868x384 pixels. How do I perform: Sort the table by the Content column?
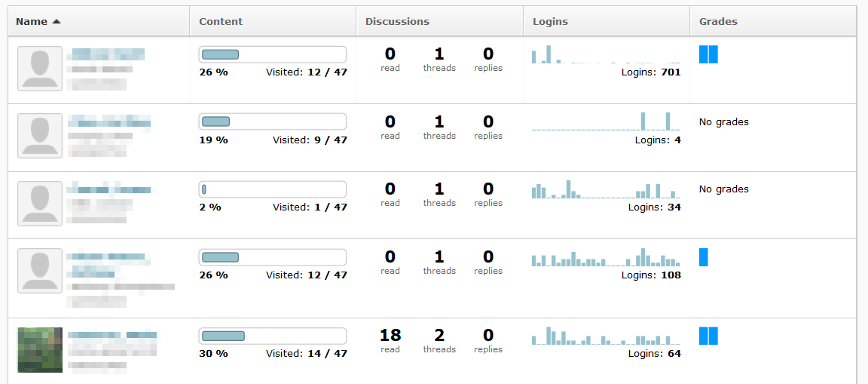coord(221,22)
